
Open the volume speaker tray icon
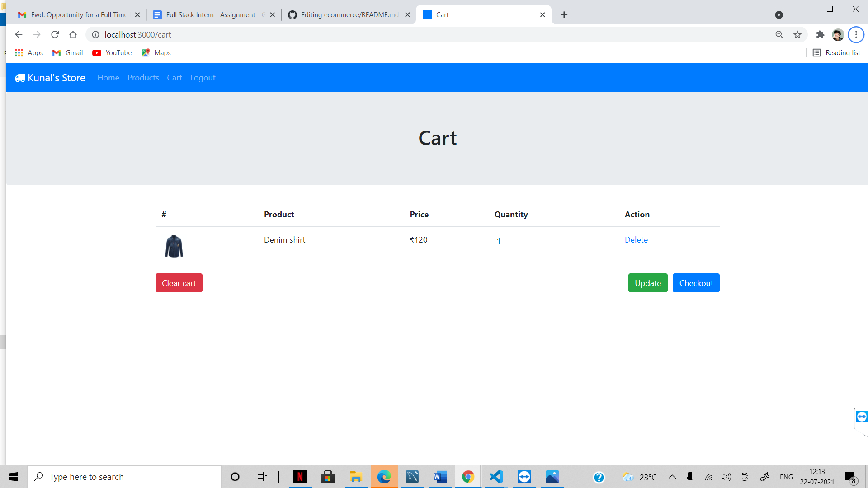point(726,477)
